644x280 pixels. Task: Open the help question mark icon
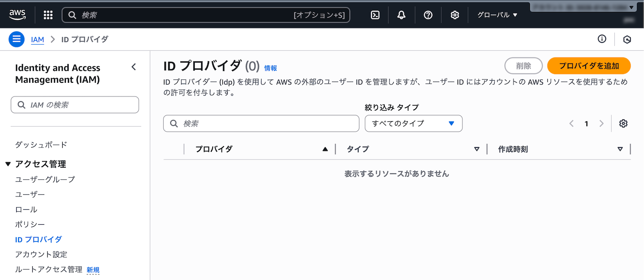428,15
